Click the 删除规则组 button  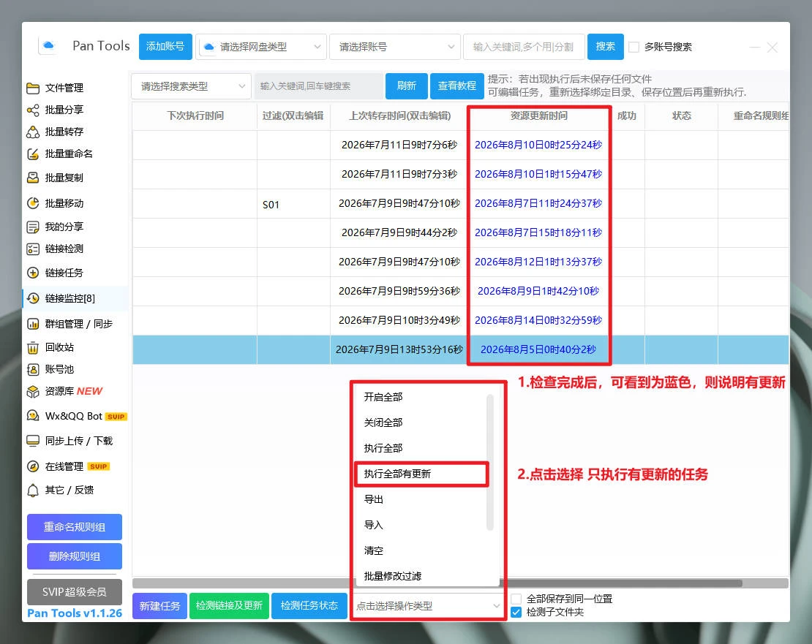pyautogui.click(x=75, y=556)
